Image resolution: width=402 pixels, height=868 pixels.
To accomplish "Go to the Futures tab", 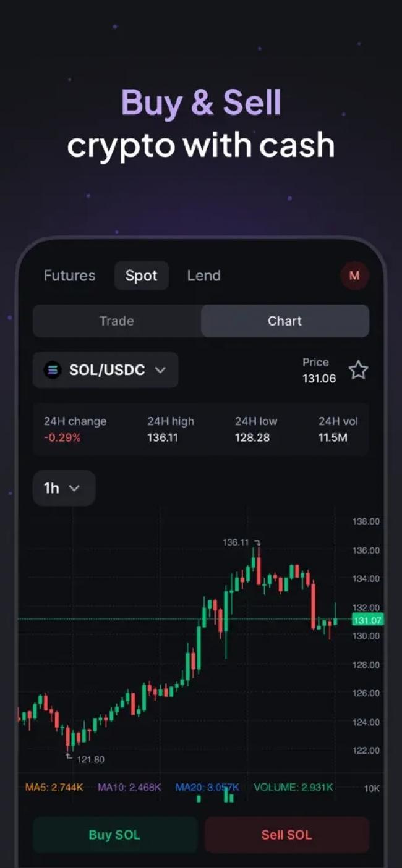I will click(69, 276).
